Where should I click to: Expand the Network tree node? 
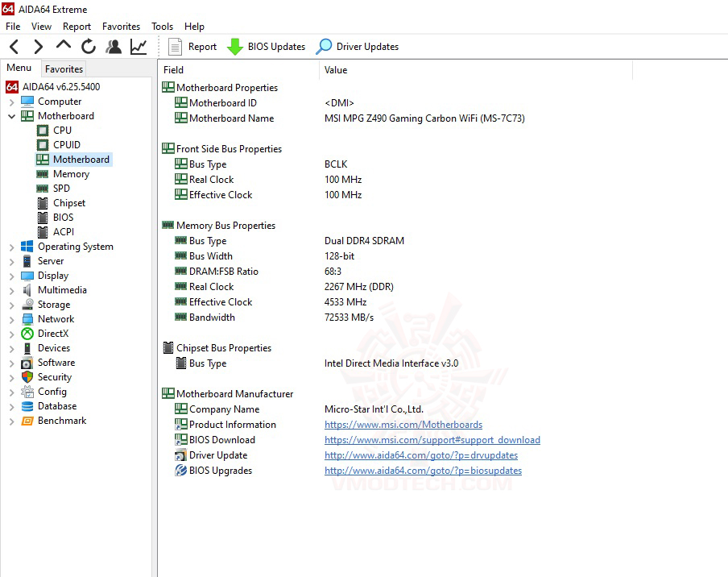tap(11, 320)
